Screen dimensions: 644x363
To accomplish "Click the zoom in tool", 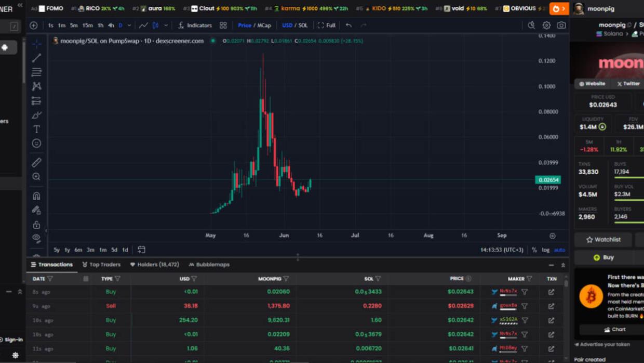I will (x=36, y=177).
